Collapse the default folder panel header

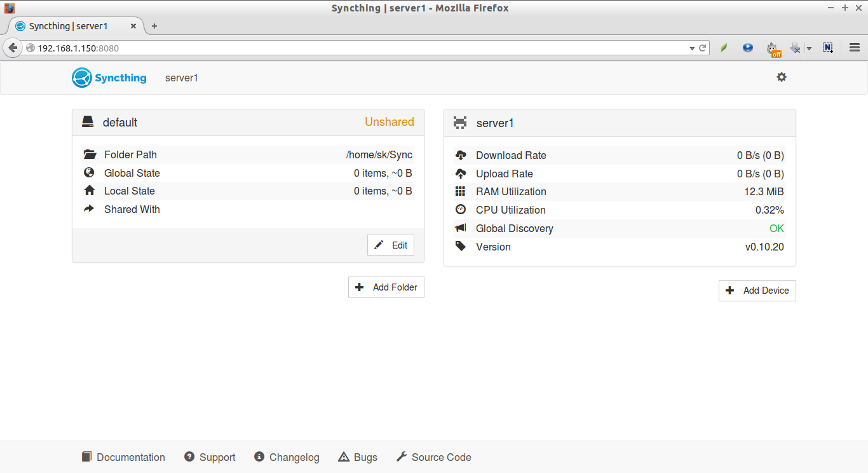pos(248,122)
